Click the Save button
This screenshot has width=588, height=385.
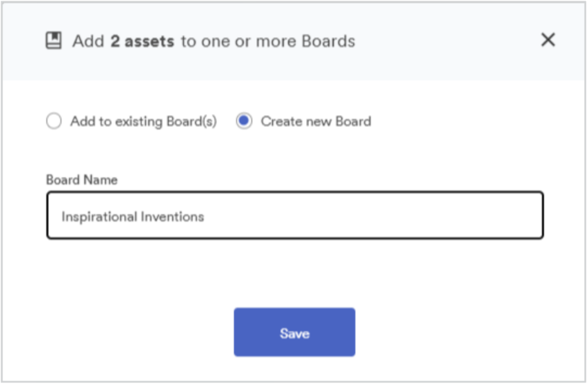tap(295, 332)
